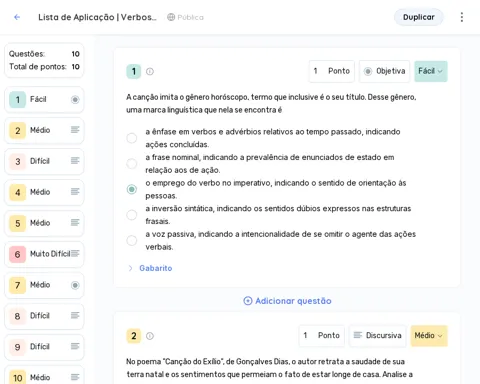This screenshot has width=480, height=384.
Task: Click the Pública visibility label
Action: pyautogui.click(x=190, y=17)
